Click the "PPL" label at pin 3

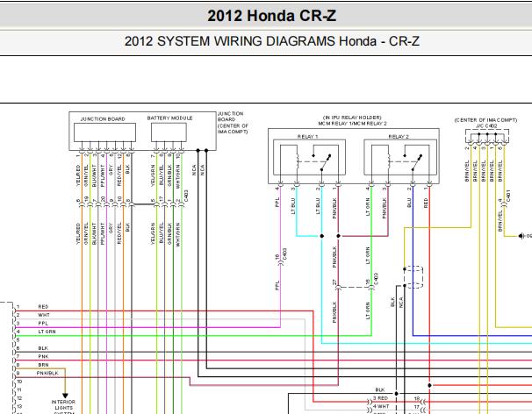coord(43,323)
